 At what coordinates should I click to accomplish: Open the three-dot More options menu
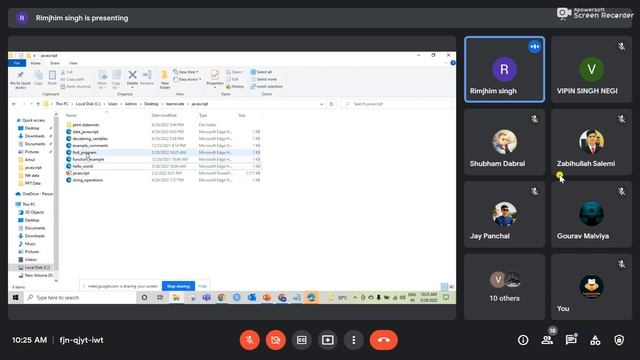[354, 340]
